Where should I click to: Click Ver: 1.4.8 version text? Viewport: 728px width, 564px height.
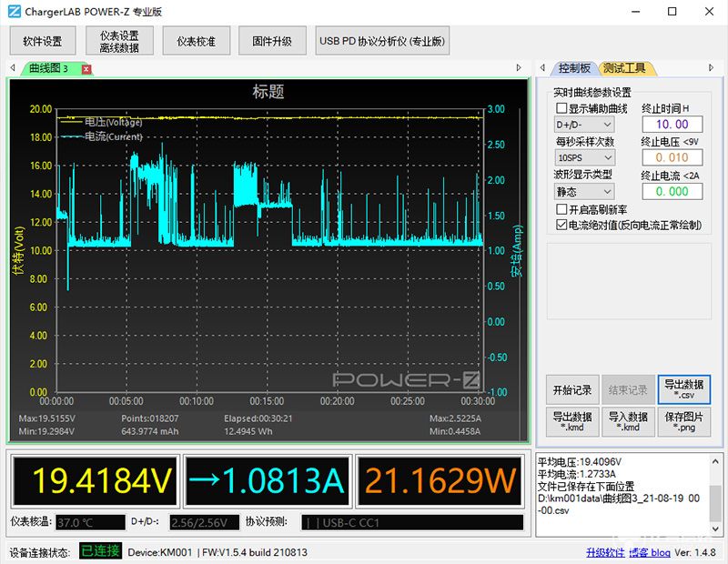695,552
